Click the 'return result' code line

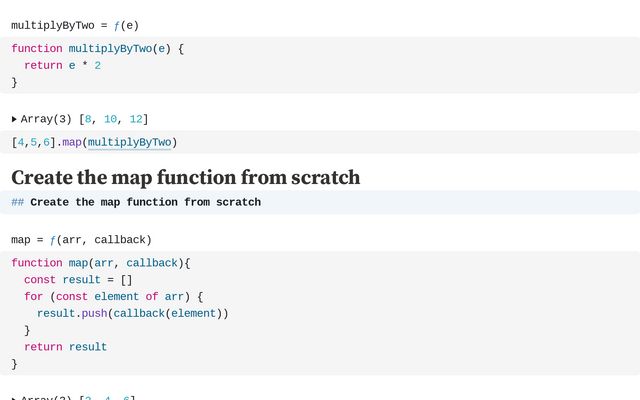click(x=65, y=347)
